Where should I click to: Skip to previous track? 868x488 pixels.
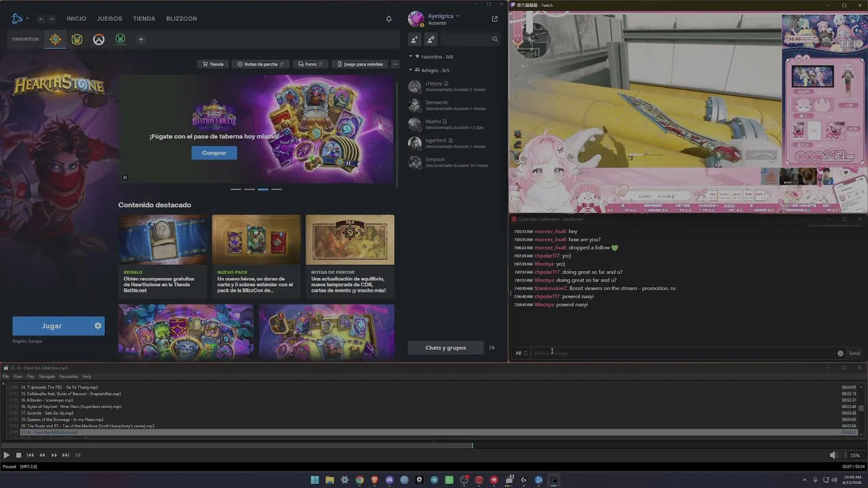[x=30, y=455]
